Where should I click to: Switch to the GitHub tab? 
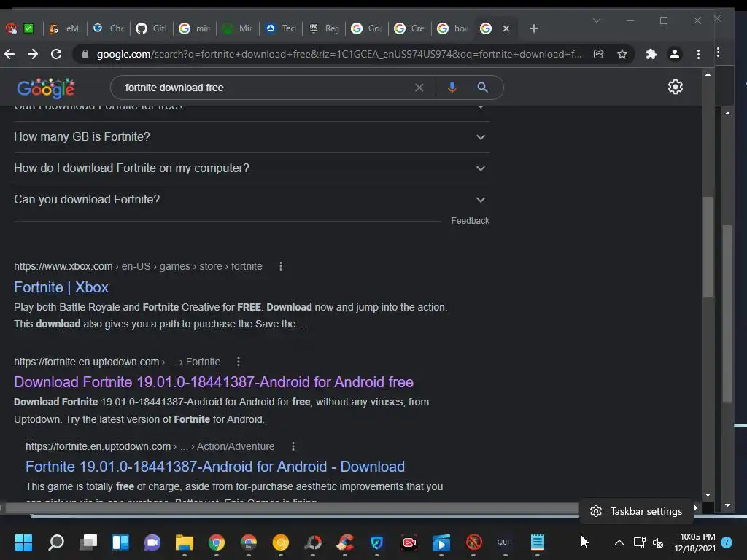151,28
